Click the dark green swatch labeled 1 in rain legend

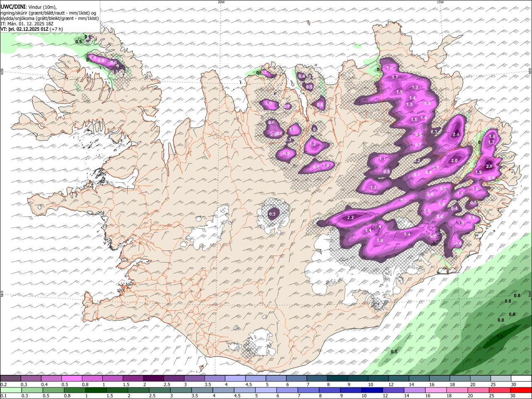tap(96, 390)
